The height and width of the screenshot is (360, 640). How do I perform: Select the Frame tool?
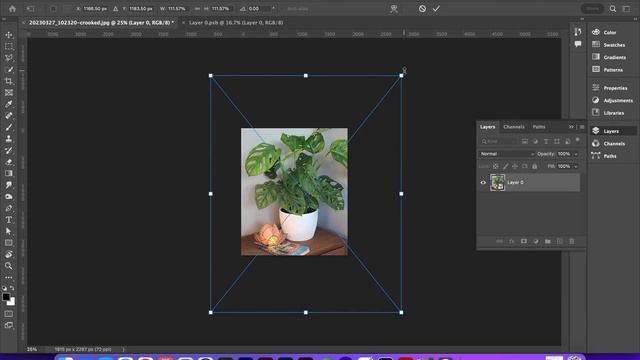(x=9, y=93)
